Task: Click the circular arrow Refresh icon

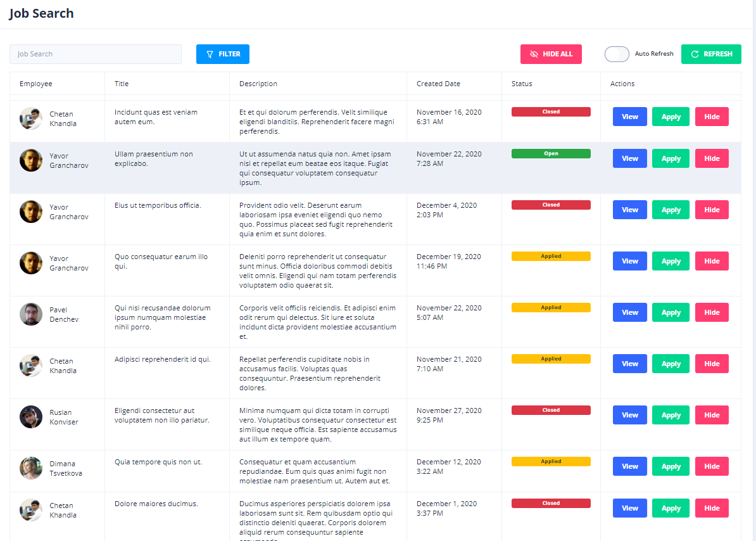Action: [x=695, y=54]
